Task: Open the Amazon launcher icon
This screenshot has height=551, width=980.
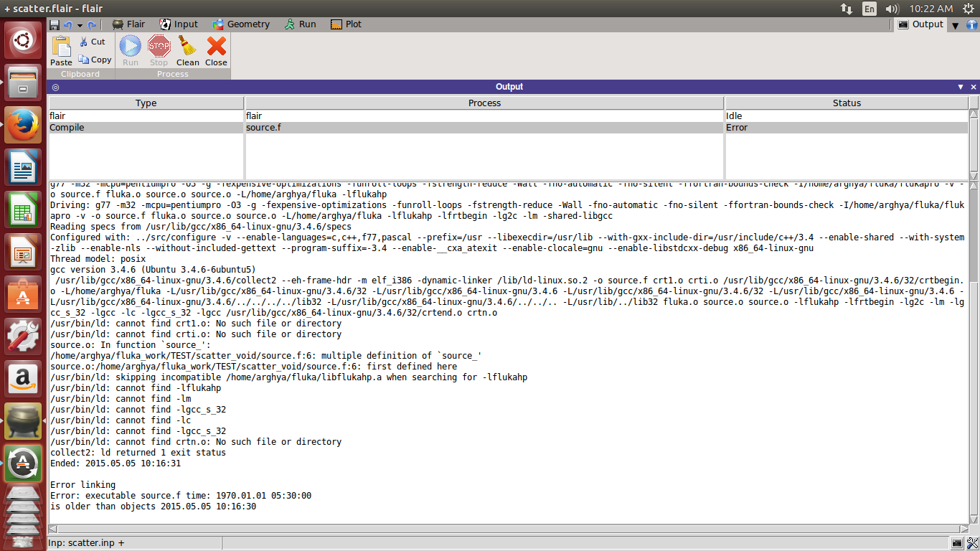Action: [x=23, y=379]
